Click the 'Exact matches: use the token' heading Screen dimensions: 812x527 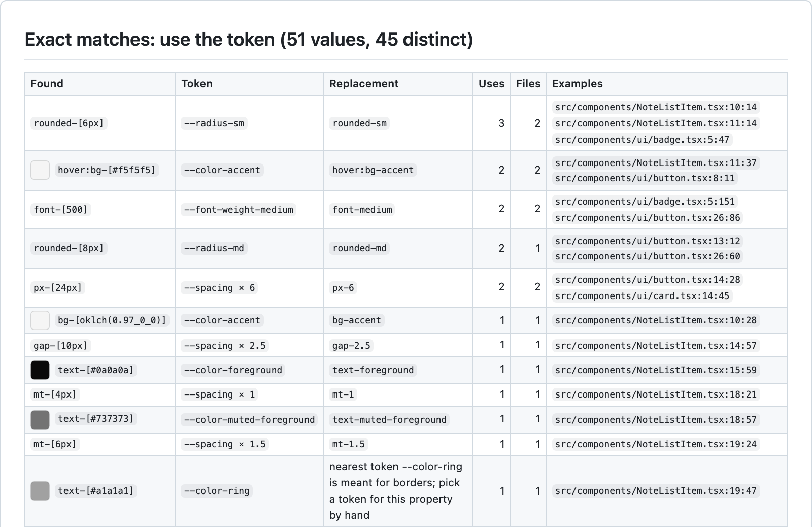[x=249, y=39]
